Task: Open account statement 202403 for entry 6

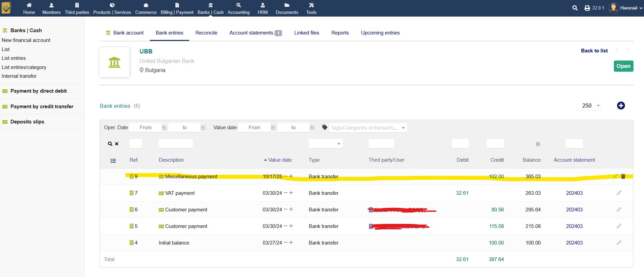Action: [x=574, y=210]
